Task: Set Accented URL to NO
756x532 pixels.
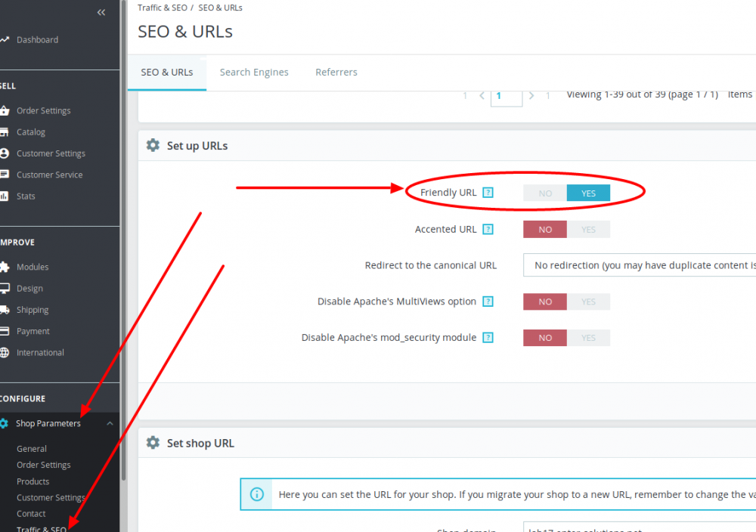Action: click(545, 230)
